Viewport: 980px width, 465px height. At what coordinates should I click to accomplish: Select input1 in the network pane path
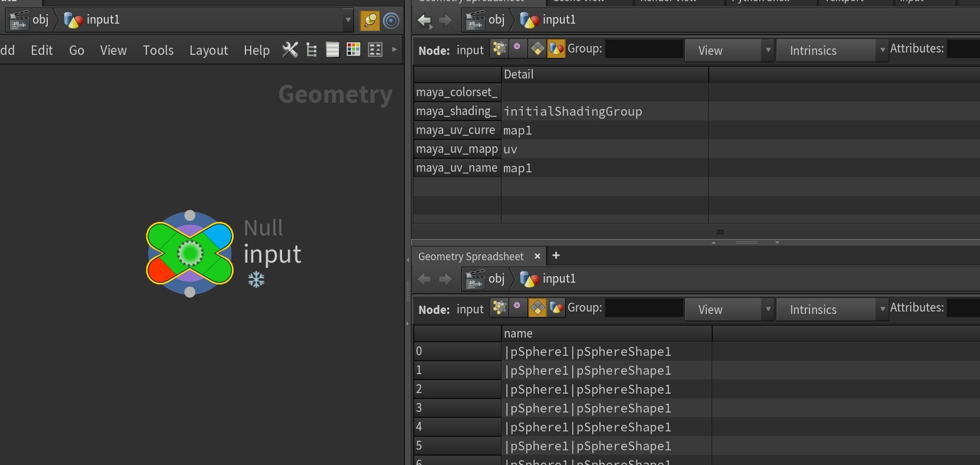pyautogui.click(x=91, y=20)
